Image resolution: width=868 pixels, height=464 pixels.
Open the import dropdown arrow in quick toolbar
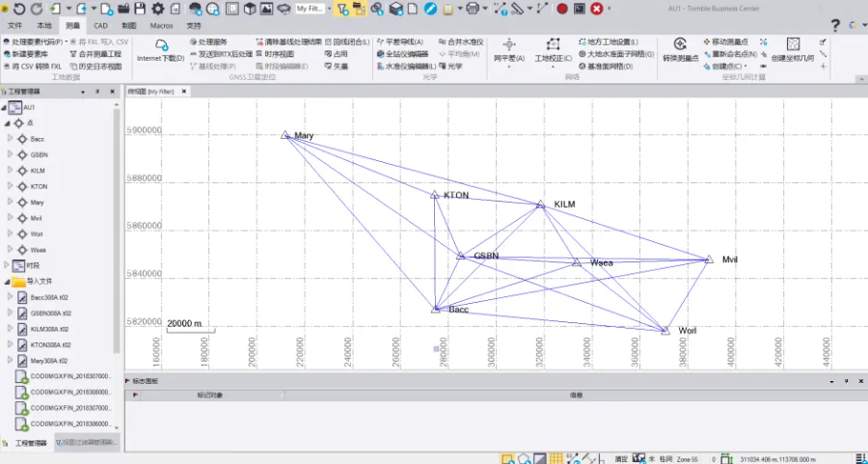tap(68, 9)
